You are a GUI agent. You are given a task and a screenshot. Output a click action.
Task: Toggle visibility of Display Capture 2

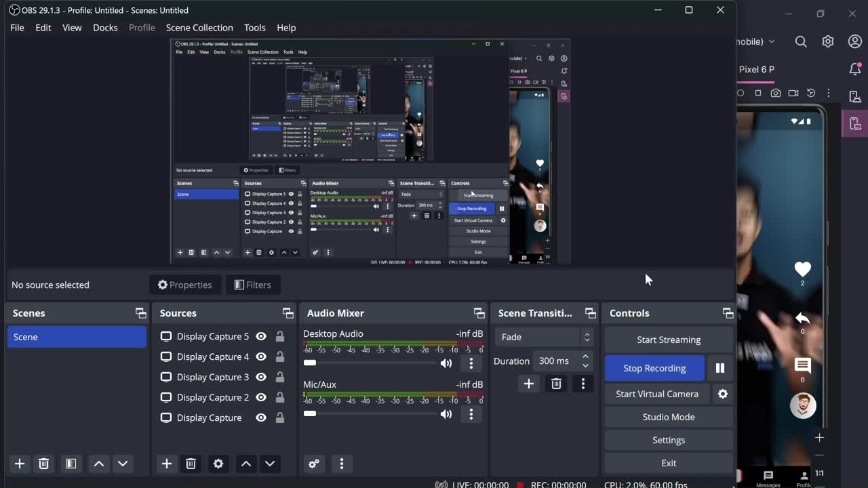point(261,397)
